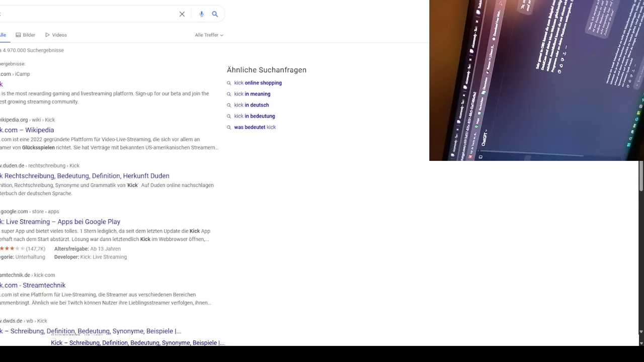This screenshot has height=362, width=644.
Task: Click the scrollbar down arrow
Action: 641,332
